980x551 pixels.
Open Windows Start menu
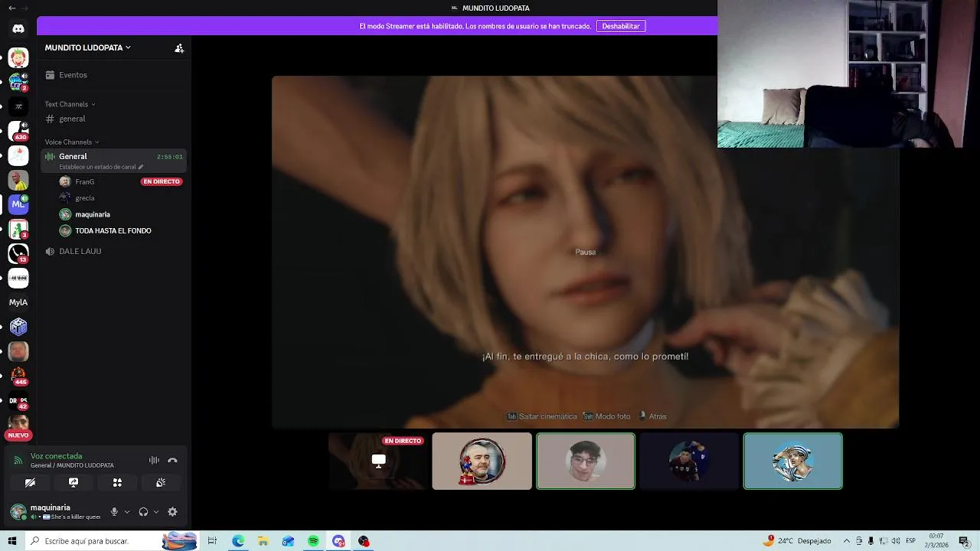[11, 541]
